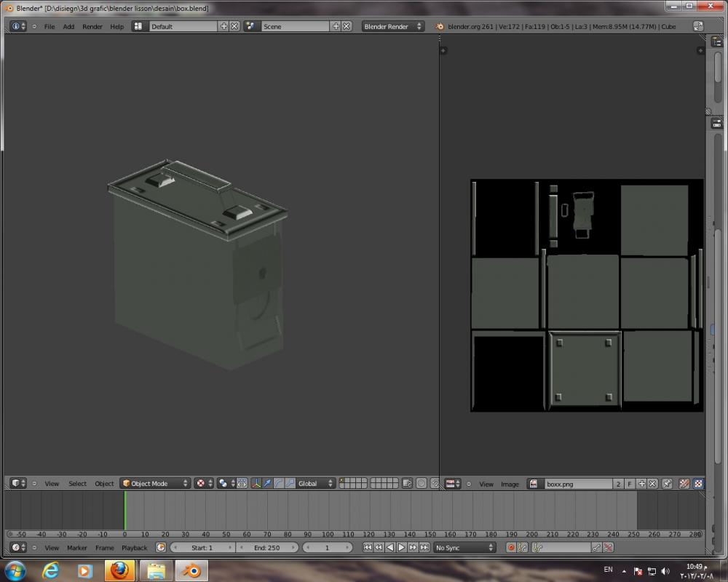Open the timeline Frame menu
The width and height of the screenshot is (728, 582).
104,548
